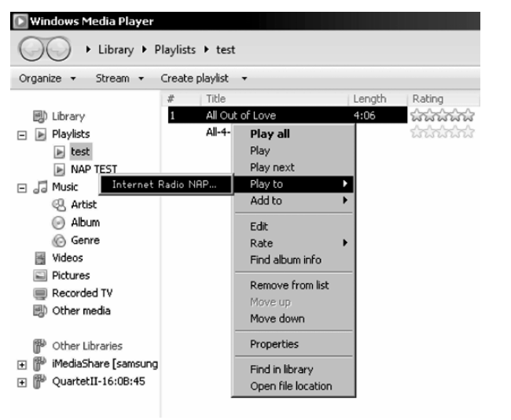
Task: Open breadcrumb arrow before Playlists
Action: tap(144, 50)
